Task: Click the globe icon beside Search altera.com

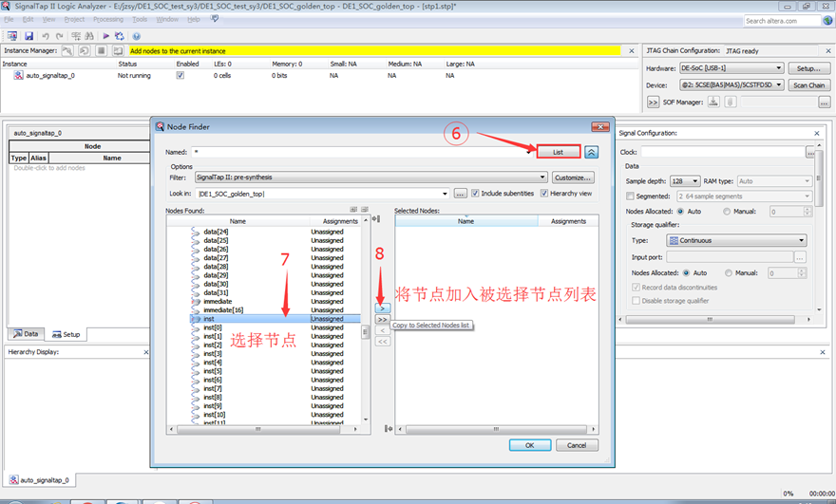Action: click(x=827, y=20)
